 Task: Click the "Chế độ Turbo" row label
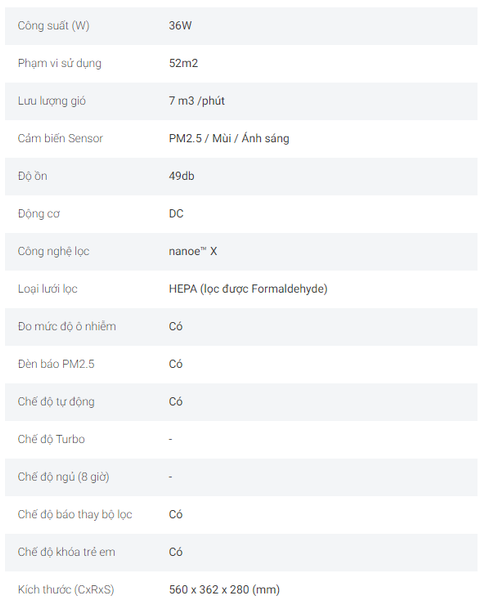[x=51, y=439]
